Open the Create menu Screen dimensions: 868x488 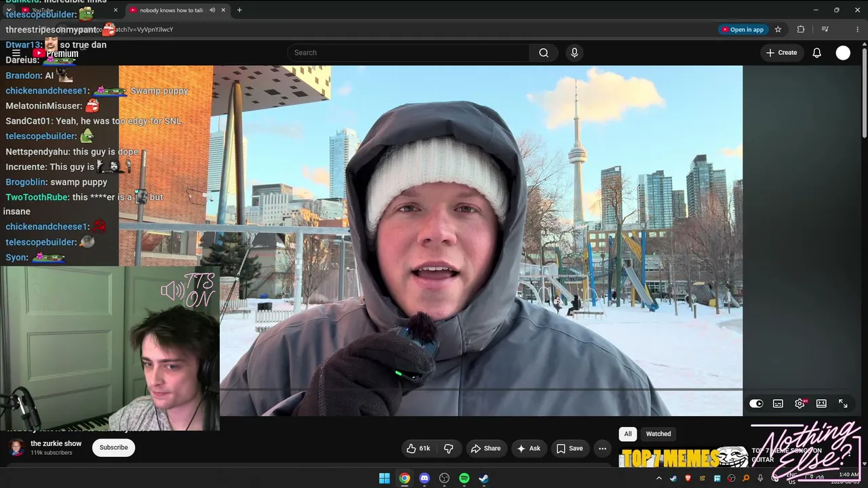pos(781,53)
